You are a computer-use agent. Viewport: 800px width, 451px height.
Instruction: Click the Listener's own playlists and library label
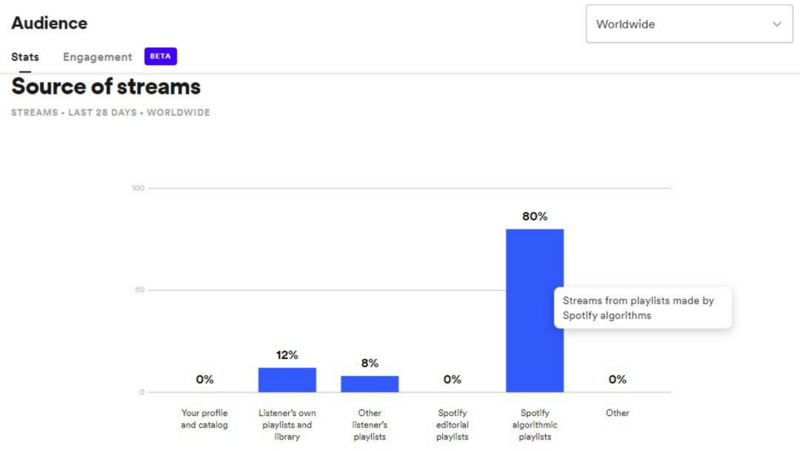coord(287,424)
